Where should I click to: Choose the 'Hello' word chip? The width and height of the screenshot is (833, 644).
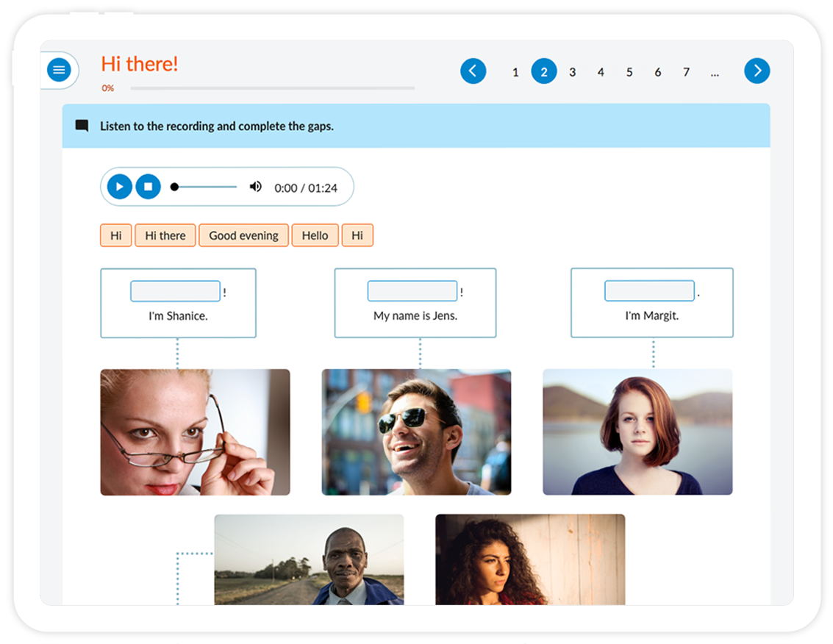click(x=315, y=235)
